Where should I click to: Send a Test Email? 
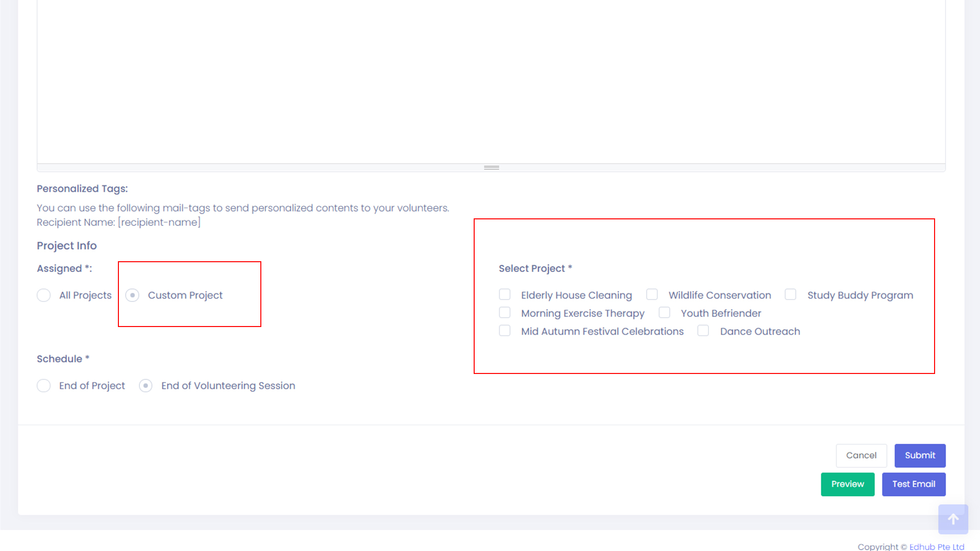(914, 484)
